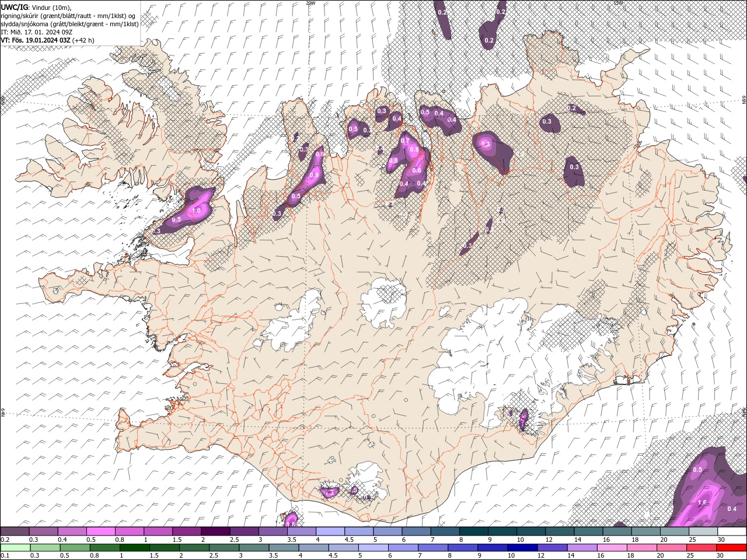Screen dimensions: 747x560
Task: Click the dark purple 2 swatch, upper legend
Action: click(x=215, y=531)
